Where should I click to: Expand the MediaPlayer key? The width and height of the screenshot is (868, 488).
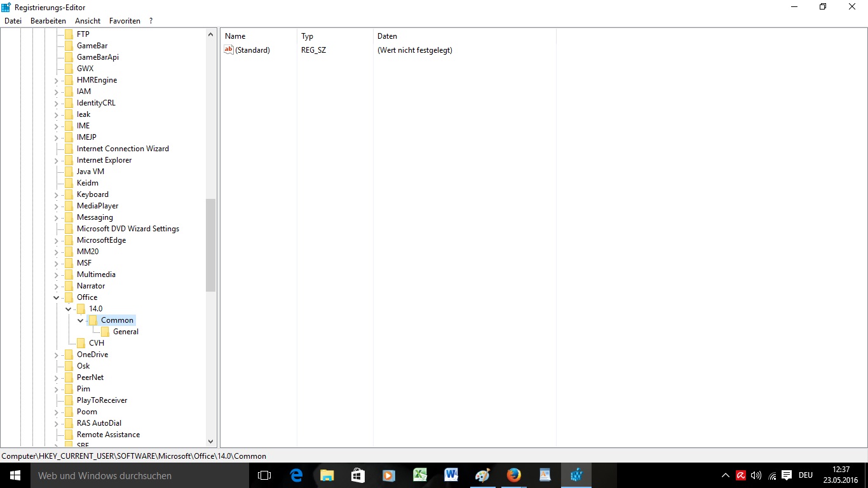(56, 206)
